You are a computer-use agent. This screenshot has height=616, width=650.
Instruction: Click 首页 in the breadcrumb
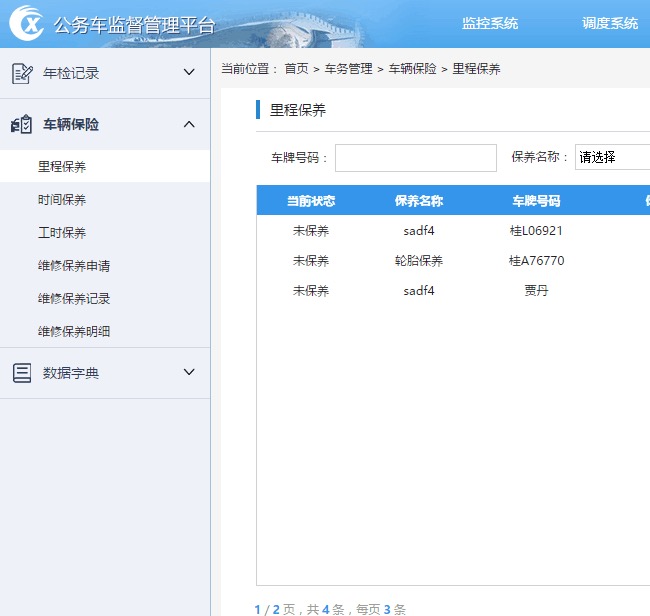296,69
